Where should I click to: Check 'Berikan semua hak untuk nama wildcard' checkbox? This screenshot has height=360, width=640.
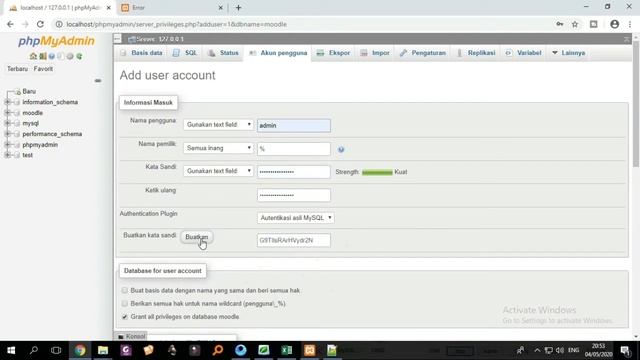tap(124, 303)
